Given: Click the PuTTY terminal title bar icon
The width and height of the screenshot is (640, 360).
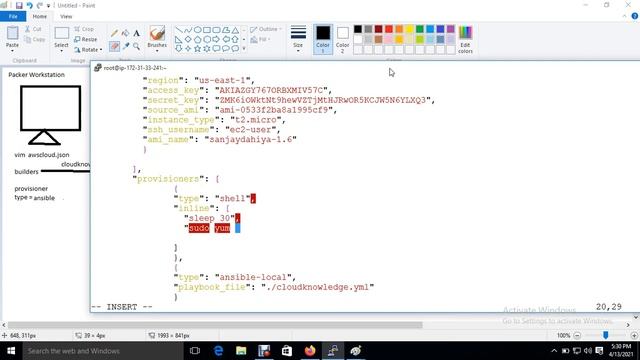Looking at the screenshot, I should point(98,68).
